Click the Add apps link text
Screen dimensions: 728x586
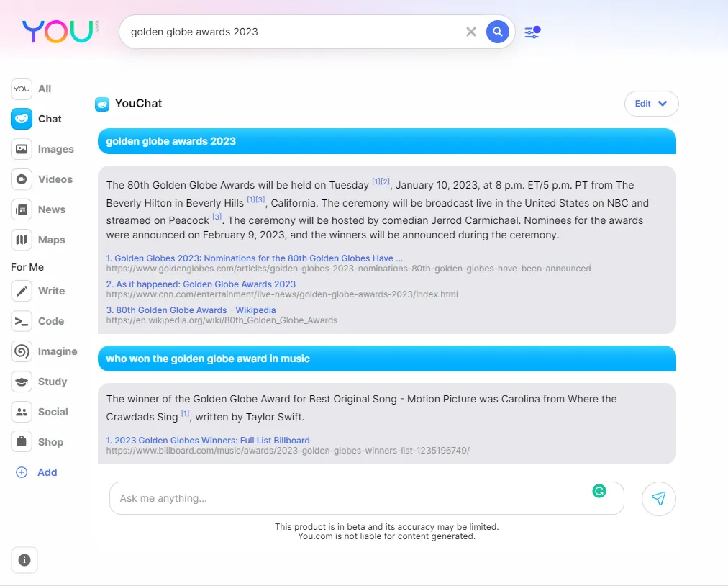click(47, 472)
